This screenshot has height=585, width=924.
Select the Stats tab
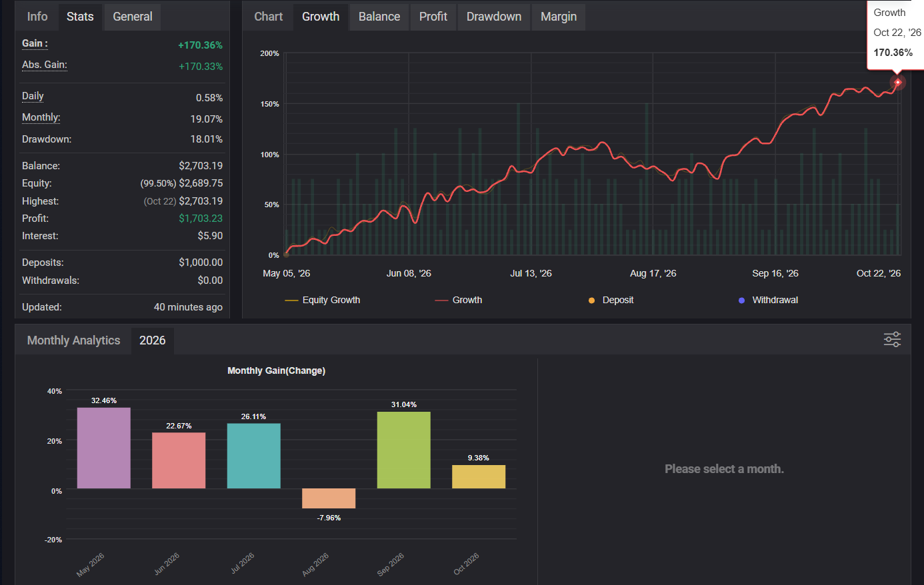pyautogui.click(x=80, y=17)
